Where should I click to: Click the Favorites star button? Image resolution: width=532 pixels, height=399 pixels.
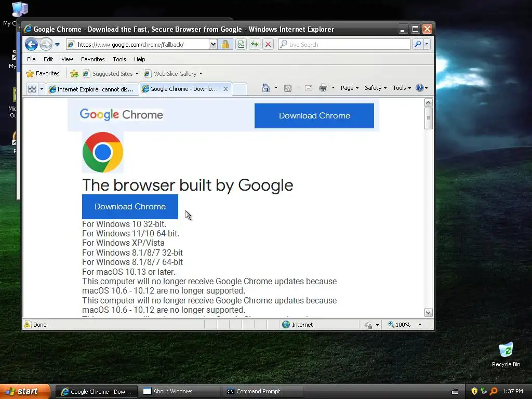coord(43,73)
